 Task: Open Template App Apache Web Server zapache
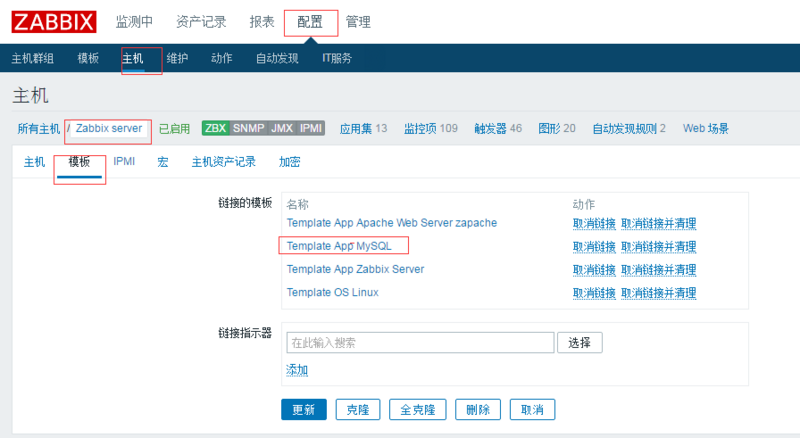392,223
